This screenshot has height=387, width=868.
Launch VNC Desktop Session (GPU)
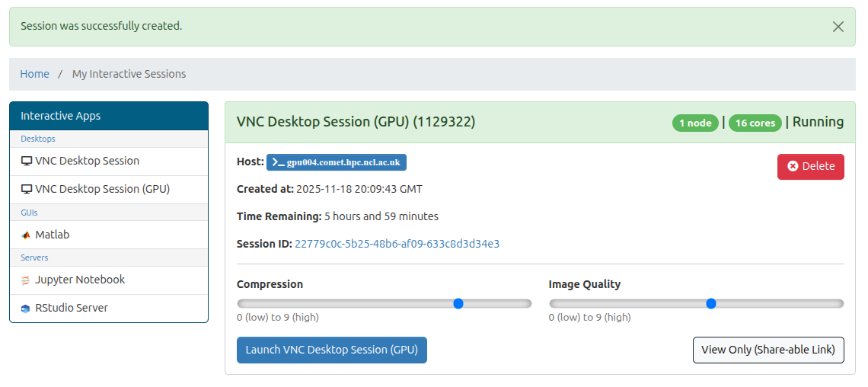coord(331,350)
